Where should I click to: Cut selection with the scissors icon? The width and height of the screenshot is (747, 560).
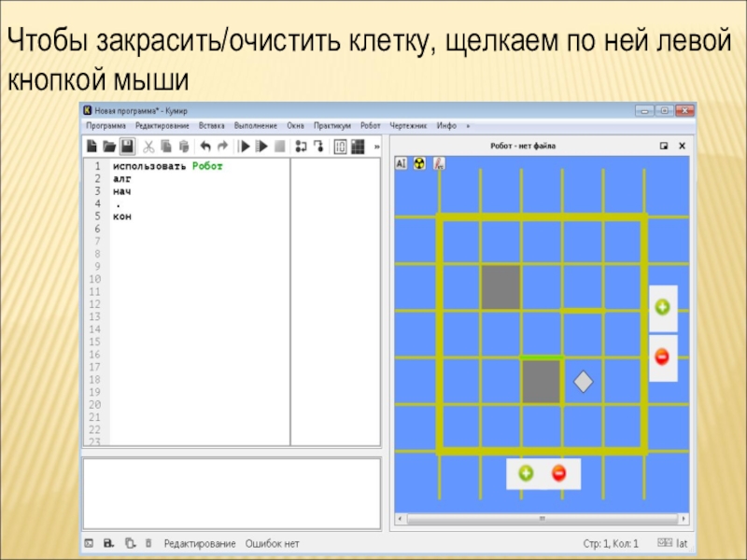(x=148, y=147)
